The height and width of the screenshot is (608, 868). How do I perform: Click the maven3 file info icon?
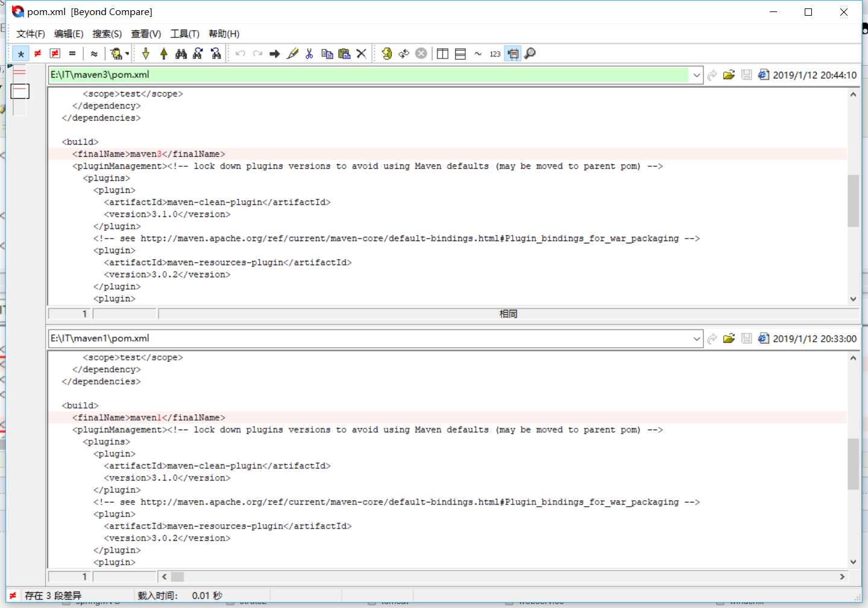[764, 75]
